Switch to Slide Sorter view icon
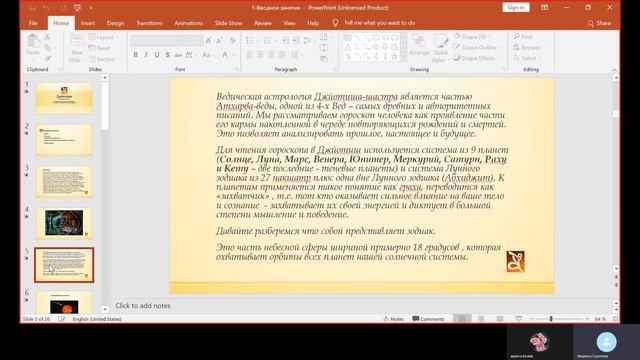The image size is (640, 360). point(481,319)
